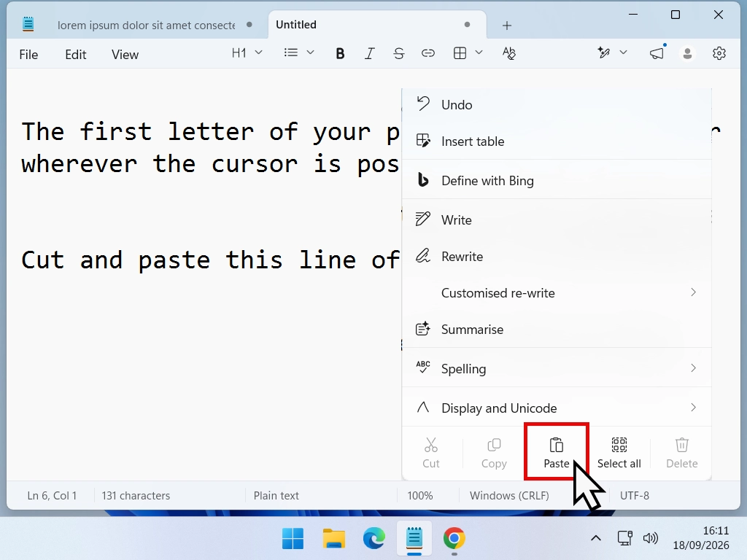Click the 131 characters count
747x560 pixels.
click(136, 496)
